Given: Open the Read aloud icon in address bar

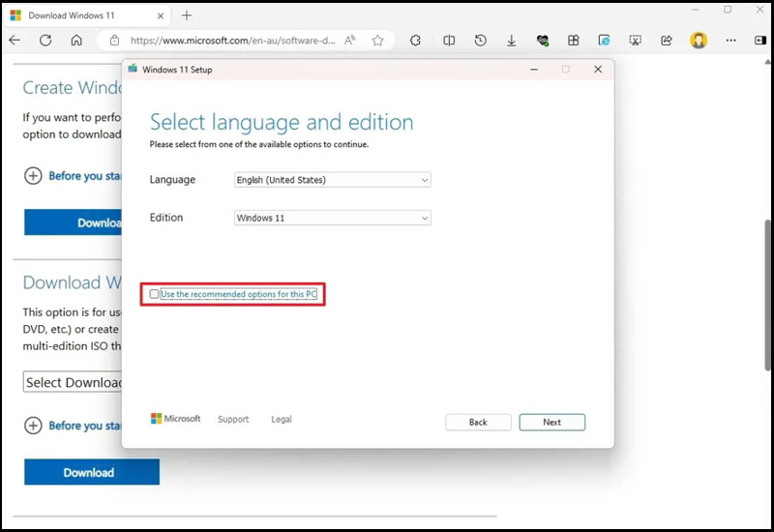Looking at the screenshot, I should [x=350, y=41].
